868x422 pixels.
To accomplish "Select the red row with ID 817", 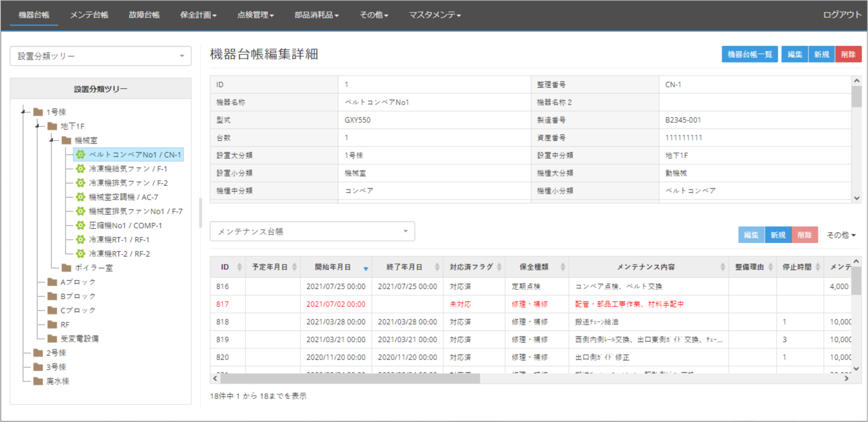I will [413, 305].
